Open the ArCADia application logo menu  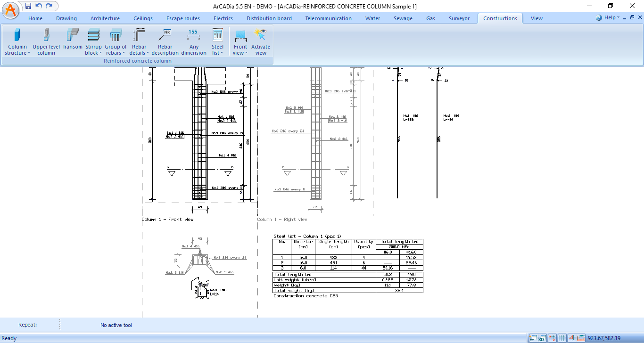point(10,10)
